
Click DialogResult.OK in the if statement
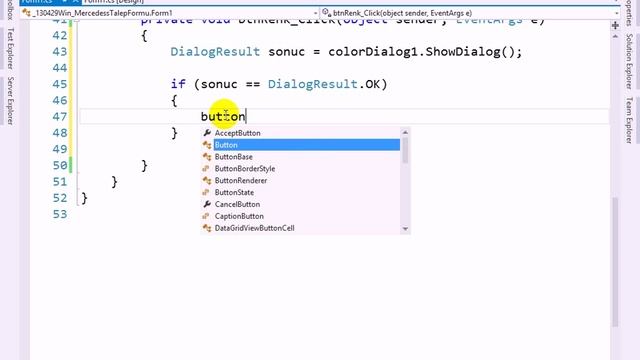coord(324,84)
